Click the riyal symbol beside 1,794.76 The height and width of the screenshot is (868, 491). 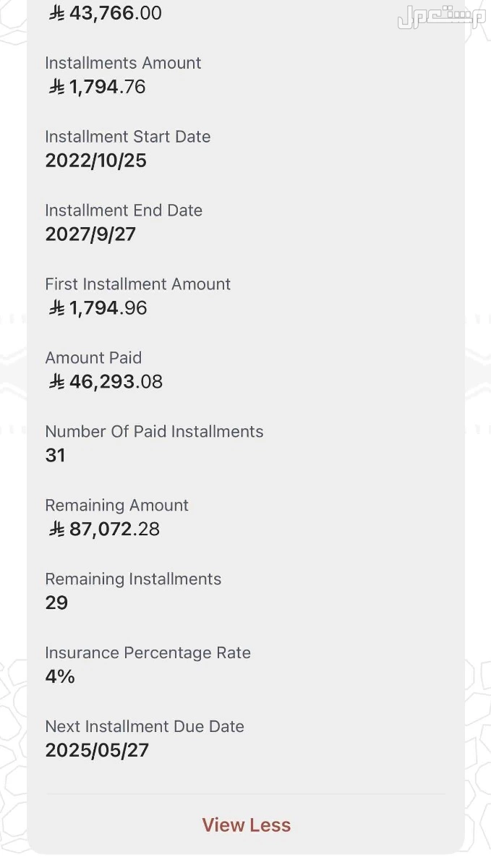(x=57, y=87)
